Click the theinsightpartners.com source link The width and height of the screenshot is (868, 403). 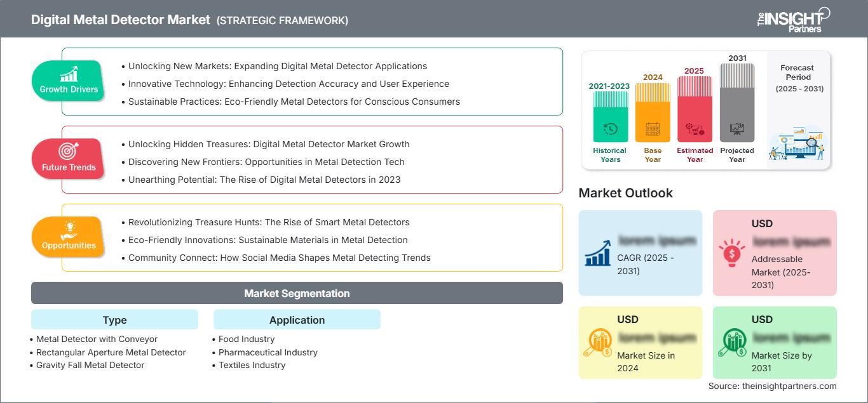tap(790, 386)
